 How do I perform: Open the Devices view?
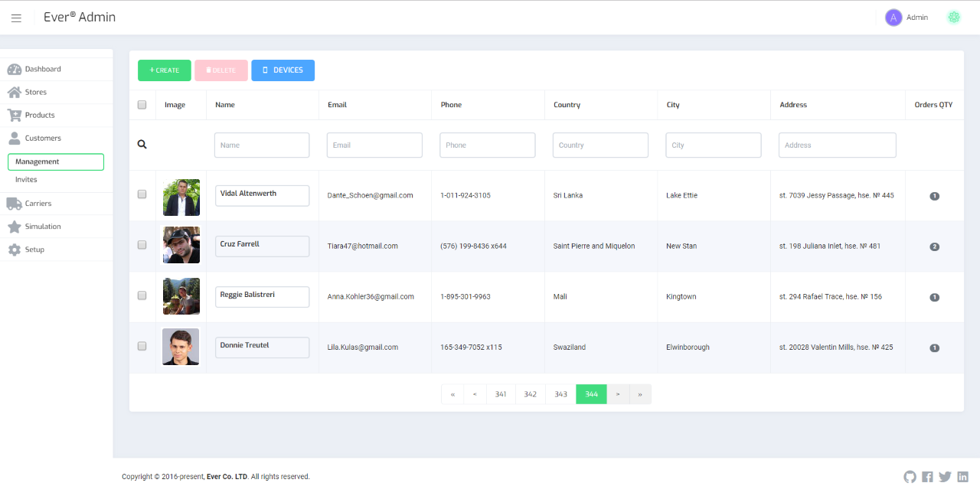point(283,70)
